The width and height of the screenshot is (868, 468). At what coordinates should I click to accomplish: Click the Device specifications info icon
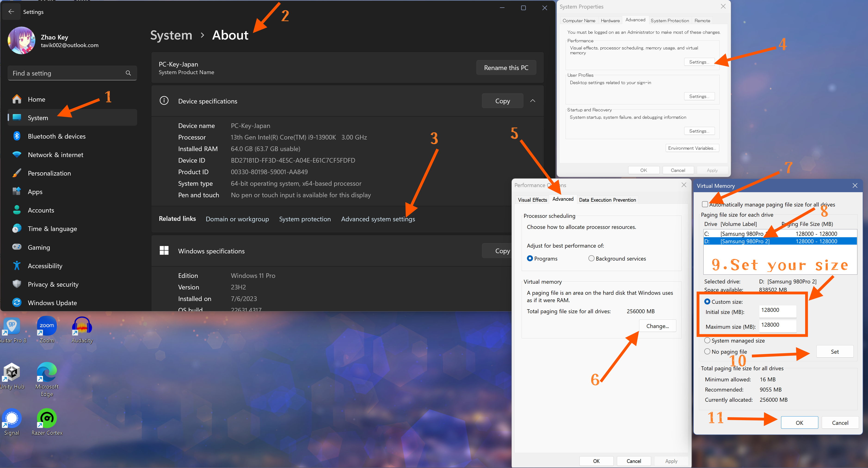164,101
